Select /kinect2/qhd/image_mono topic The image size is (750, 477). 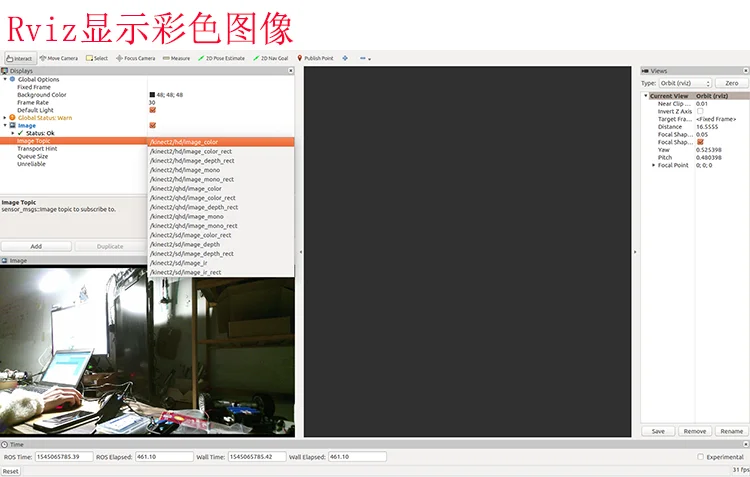(221, 216)
